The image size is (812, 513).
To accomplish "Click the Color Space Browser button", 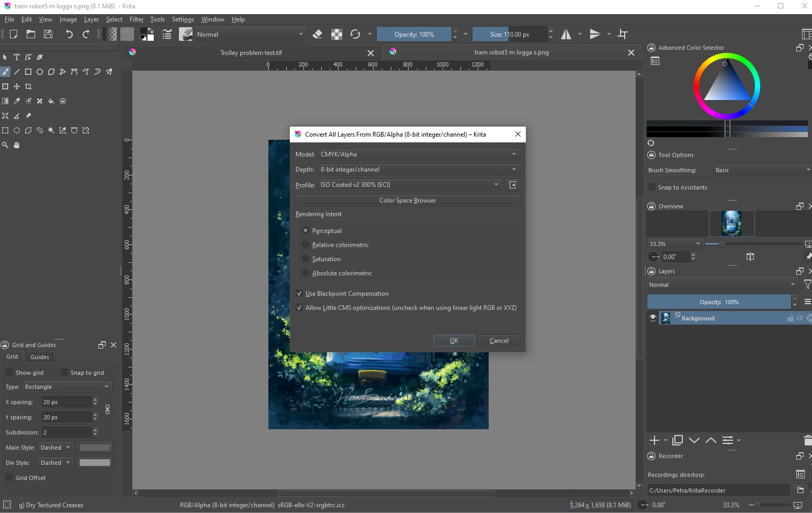I will coord(407,200).
